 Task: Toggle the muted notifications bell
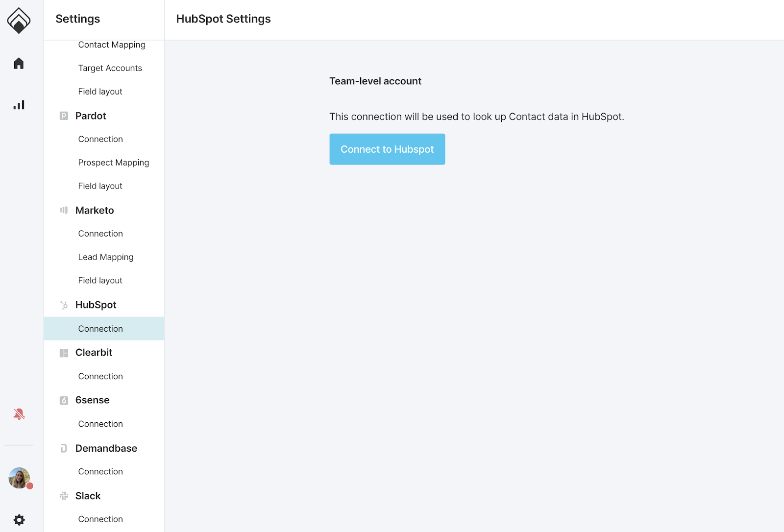pos(19,414)
